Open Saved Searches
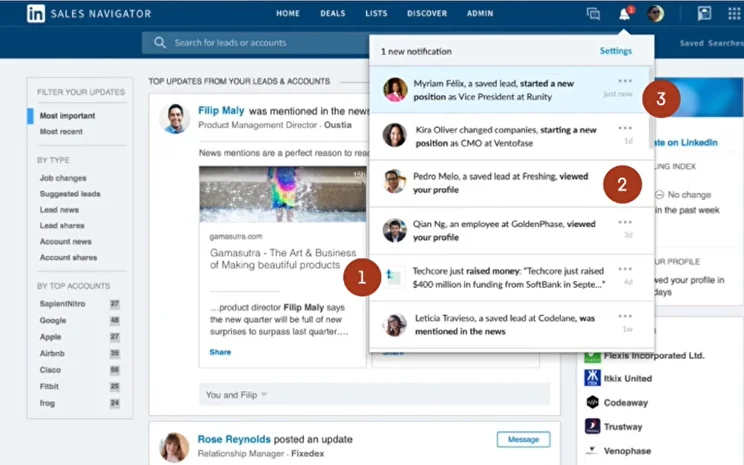Screen dimensions: 744x465 pyautogui.click(x=711, y=43)
